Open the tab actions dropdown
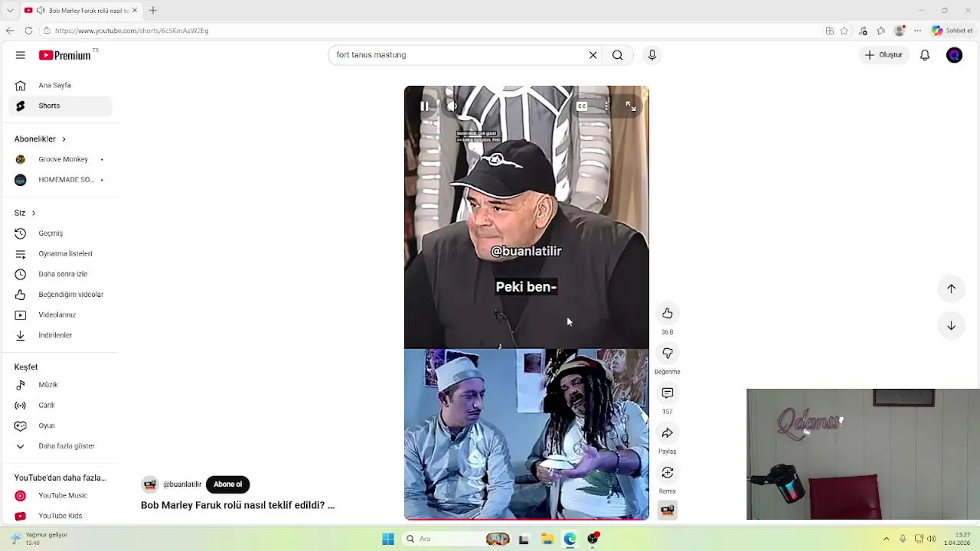 coord(10,11)
